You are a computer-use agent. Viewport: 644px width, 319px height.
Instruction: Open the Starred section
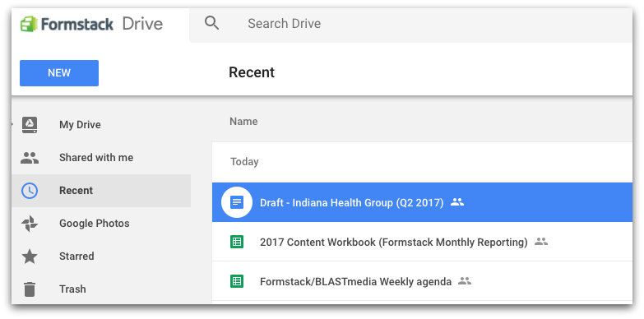76,257
